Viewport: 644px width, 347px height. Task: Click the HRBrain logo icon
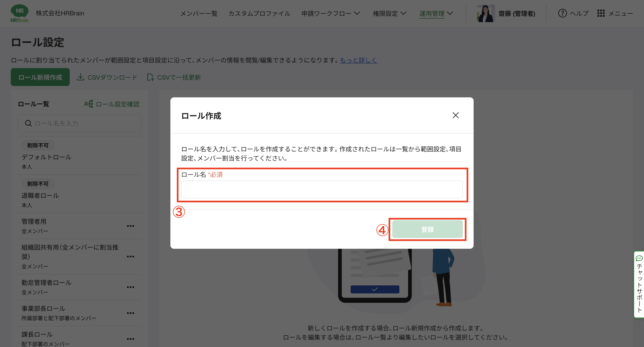[19, 13]
